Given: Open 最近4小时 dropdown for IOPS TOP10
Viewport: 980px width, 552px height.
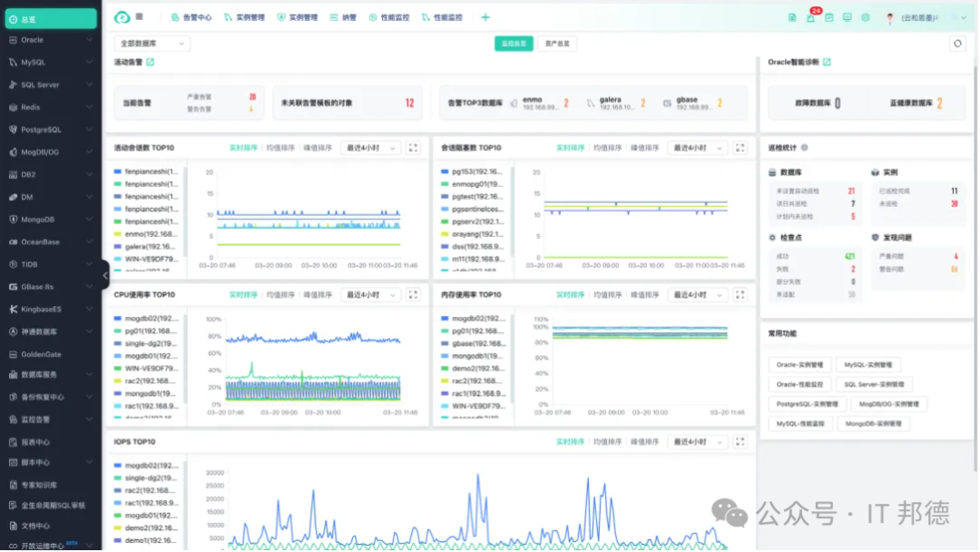Looking at the screenshot, I should click(698, 442).
